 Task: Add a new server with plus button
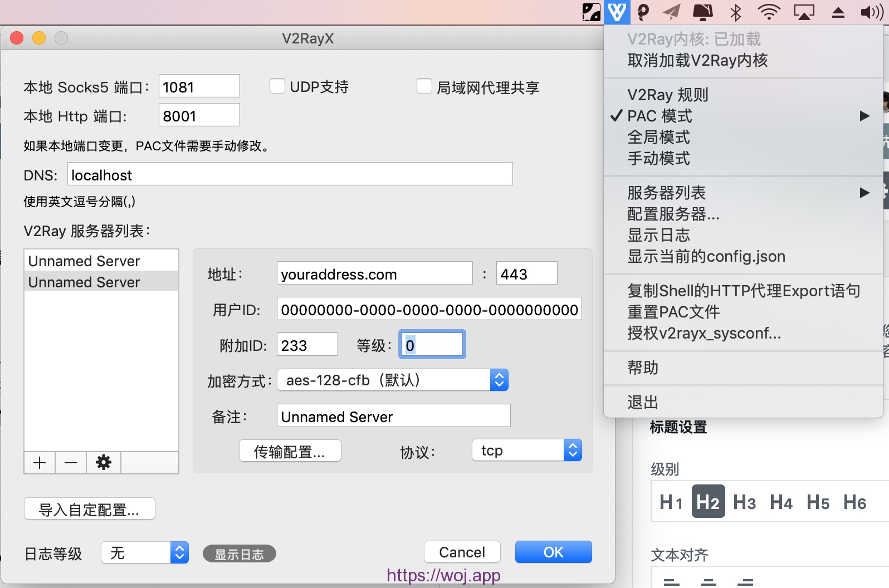40,463
